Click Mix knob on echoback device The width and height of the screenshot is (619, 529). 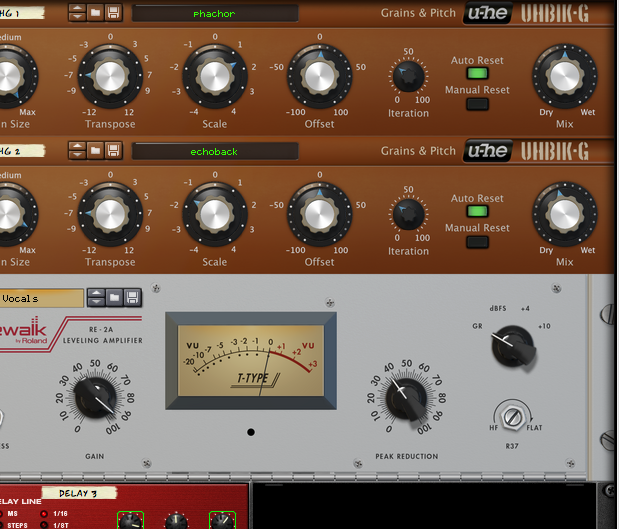(565, 214)
